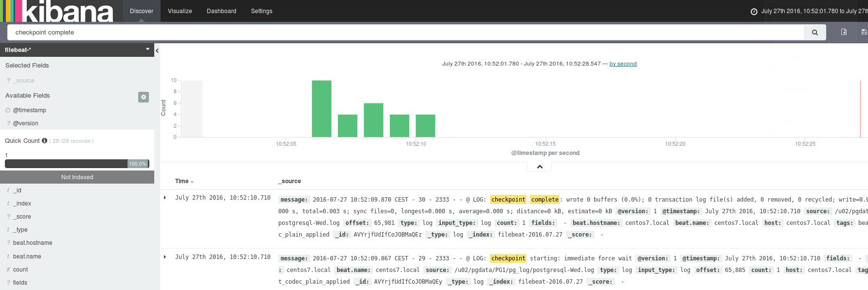The image size is (868, 290).
Task: Collapse the histogram chart with up chevron
Action: pos(540,167)
